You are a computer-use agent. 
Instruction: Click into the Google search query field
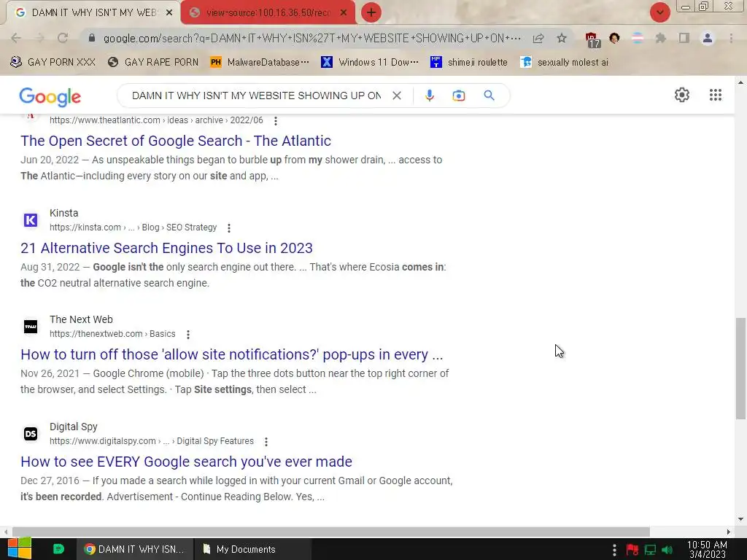coord(256,96)
